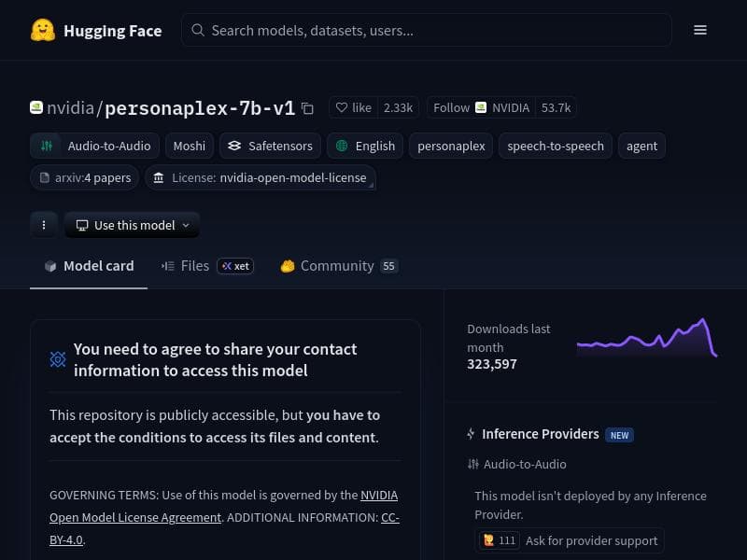The height and width of the screenshot is (560, 747).
Task: Select the Moshi library tag
Action: click(190, 146)
